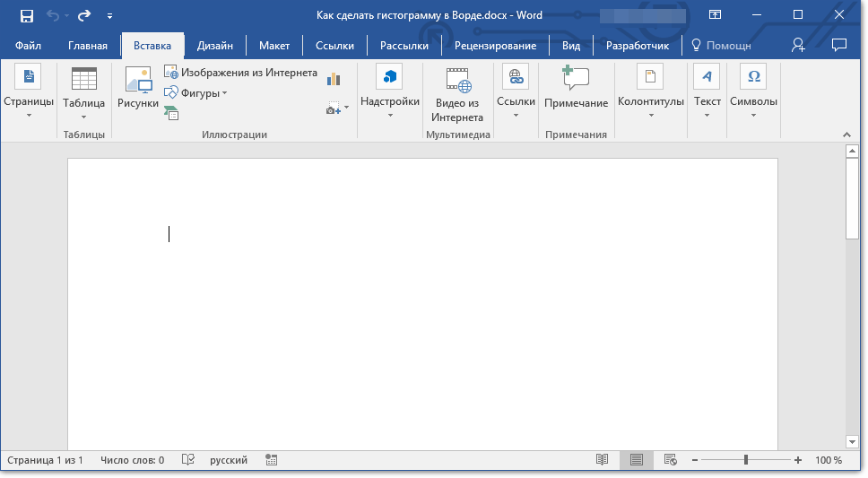Switch to the Дизайн tab
868x478 pixels.
point(215,46)
